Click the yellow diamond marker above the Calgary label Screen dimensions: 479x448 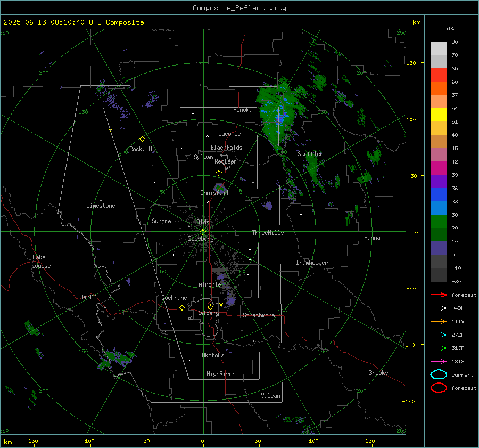pyautogui.click(x=210, y=307)
